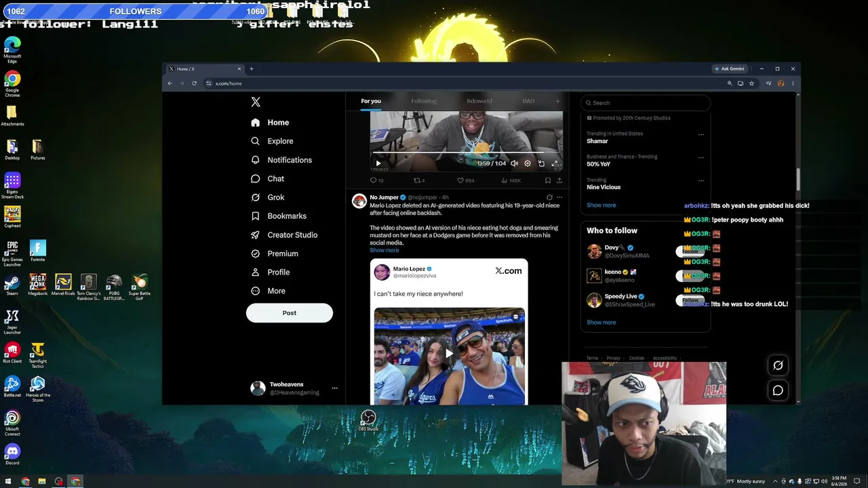Open Bookmarks in X sidebar
868x488 pixels.
click(279, 216)
